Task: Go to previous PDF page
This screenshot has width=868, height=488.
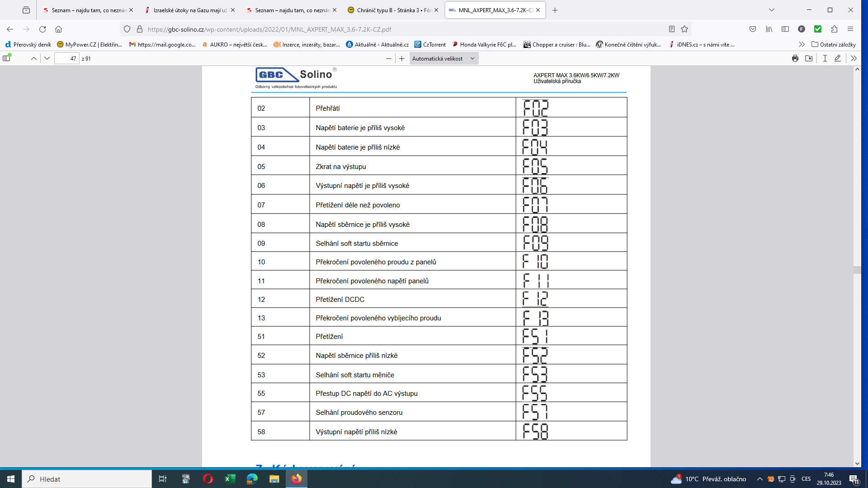Action: click(34, 58)
